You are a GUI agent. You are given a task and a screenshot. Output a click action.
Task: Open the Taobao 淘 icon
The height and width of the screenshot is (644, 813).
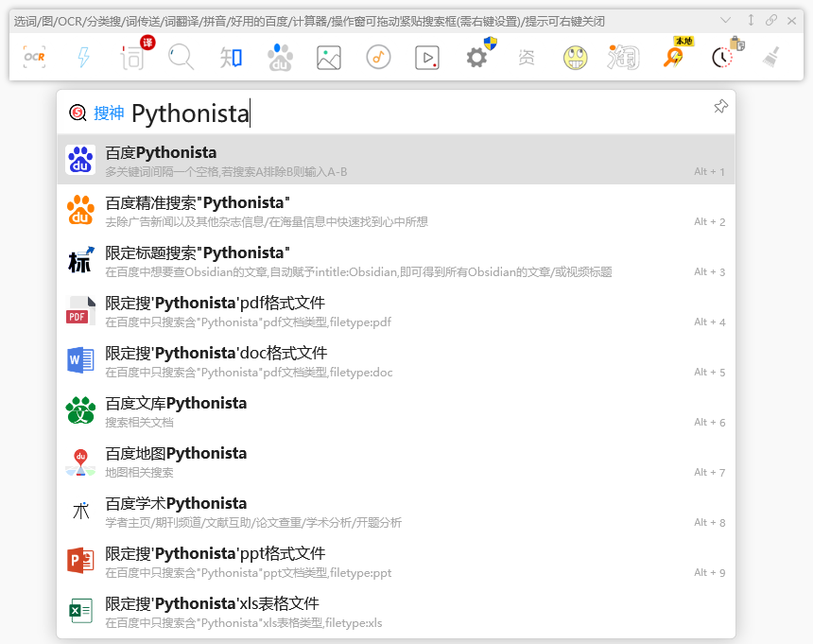624,57
